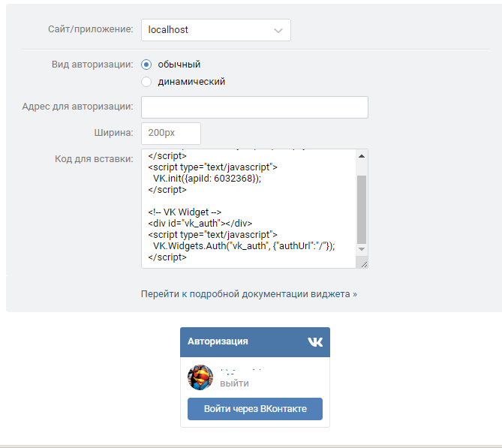The height and width of the screenshot is (448, 502).
Task: Click the dropdown chevron arrow
Action: point(278,31)
